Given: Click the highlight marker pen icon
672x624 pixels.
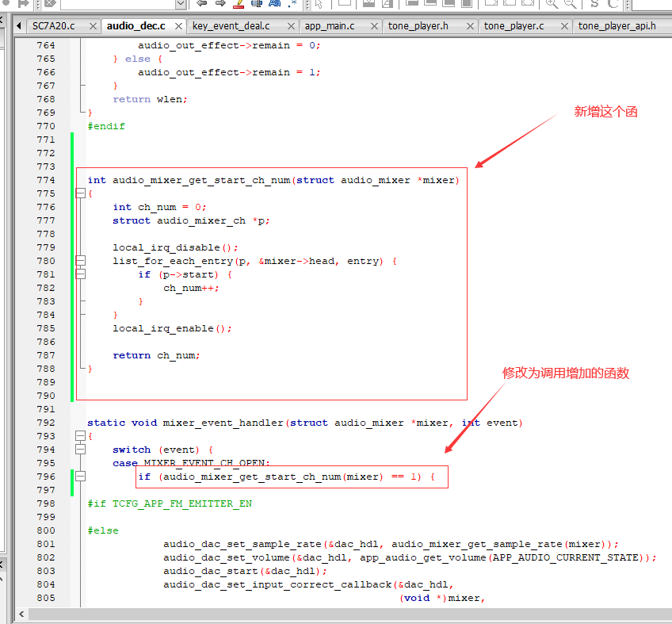Looking at the screenshot, I should (239, 4).
